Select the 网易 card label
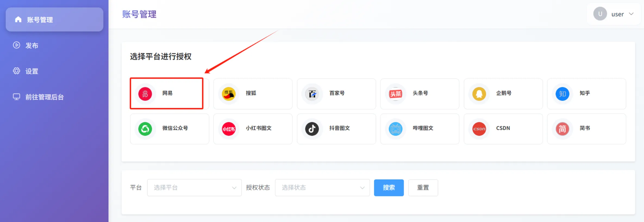644x222 pixels. (167, 93)
